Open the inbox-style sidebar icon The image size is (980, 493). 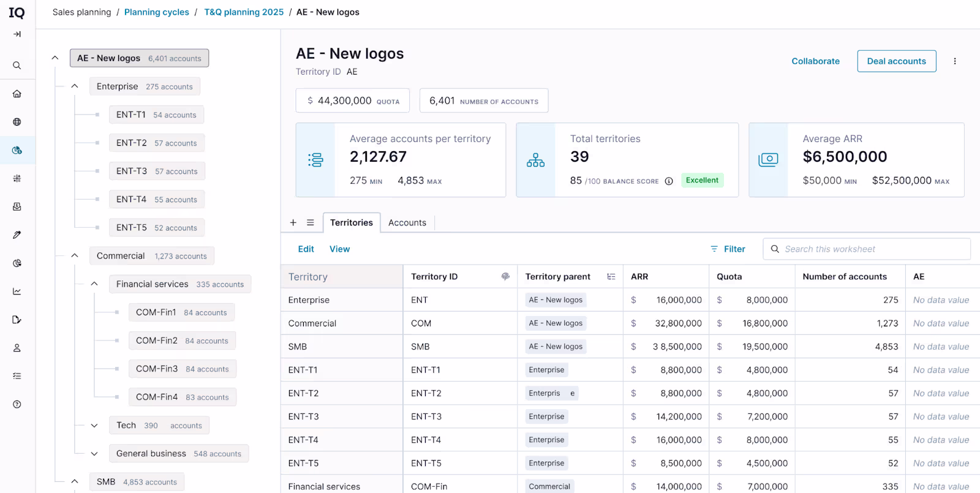point(17,206)
